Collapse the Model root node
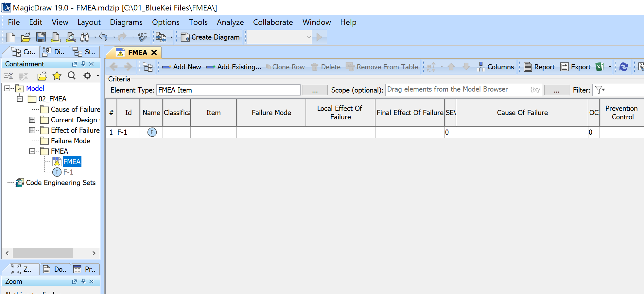The height and width of the screenshot is (294, 644). 7,88
